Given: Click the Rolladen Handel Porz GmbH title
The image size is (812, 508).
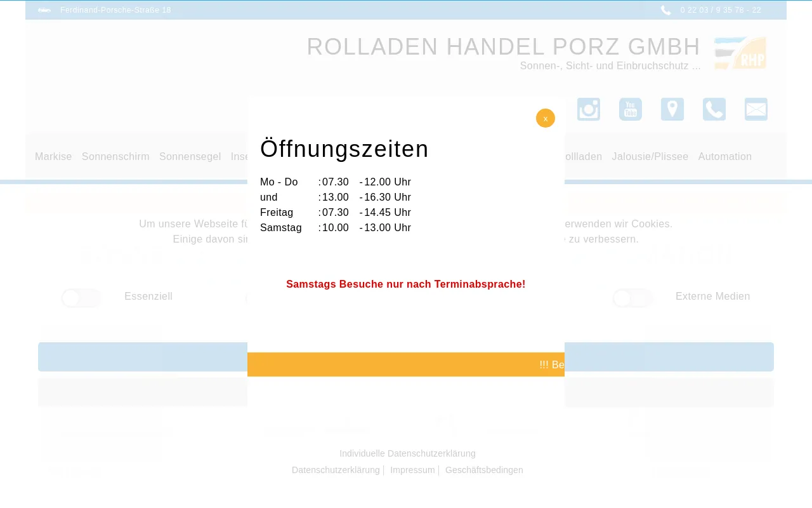Looking at the screenshot, I should (504, 47).
